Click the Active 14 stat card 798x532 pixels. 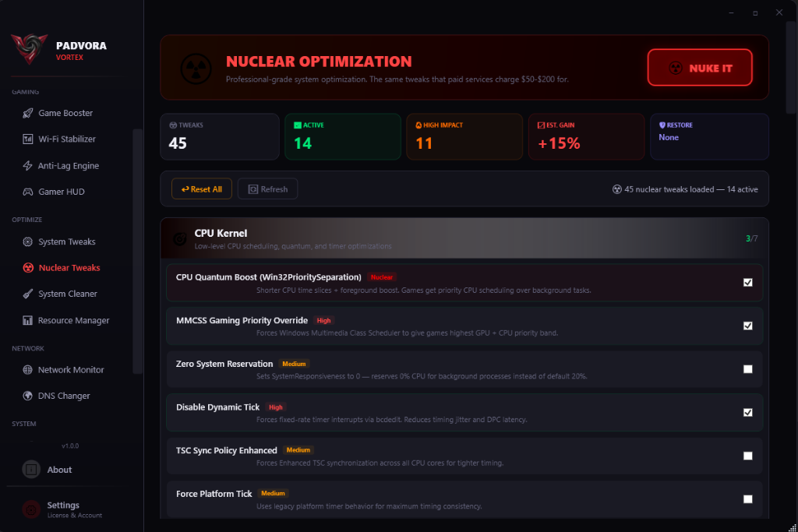[343, 137]
